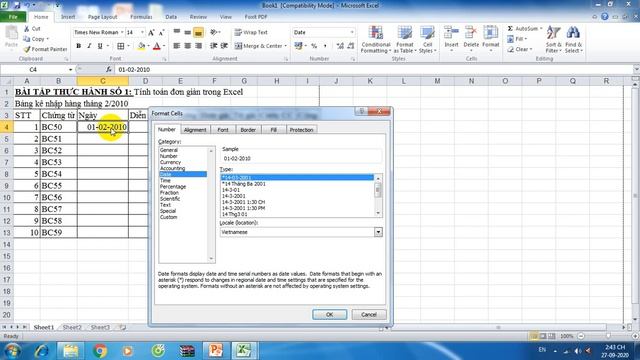Viewport: 640px width, 360px height.
Task: Open the font name dropdown
Action: [x=122, y=33]
